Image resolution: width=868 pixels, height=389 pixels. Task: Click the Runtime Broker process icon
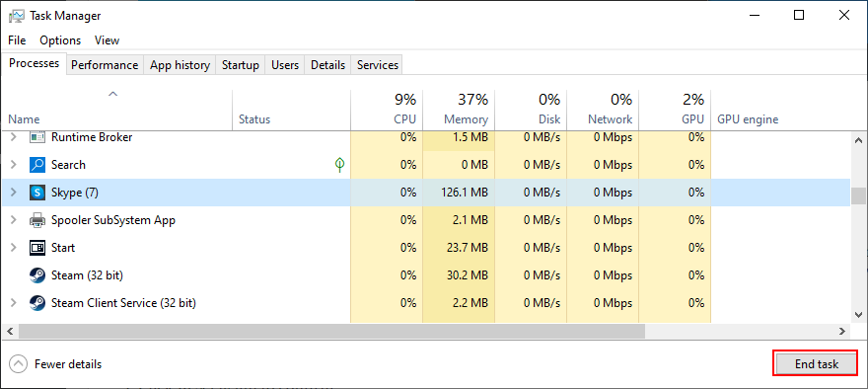point(37,136)
